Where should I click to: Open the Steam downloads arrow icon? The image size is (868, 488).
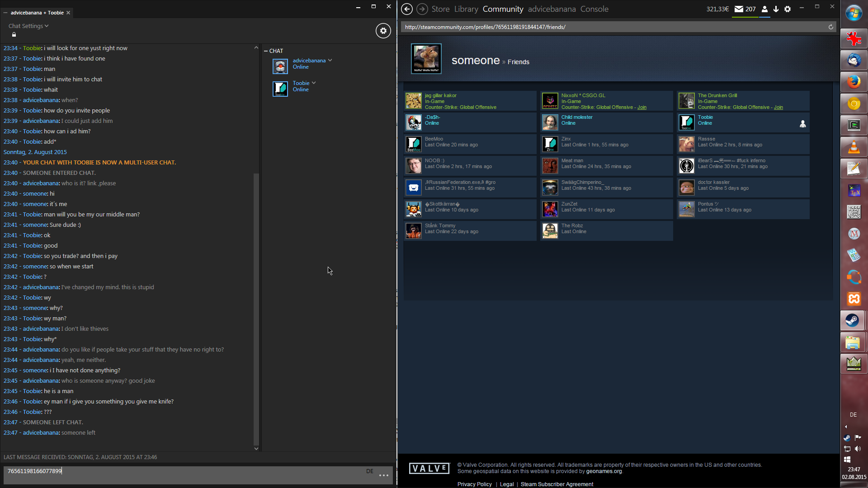click(776, 9)
